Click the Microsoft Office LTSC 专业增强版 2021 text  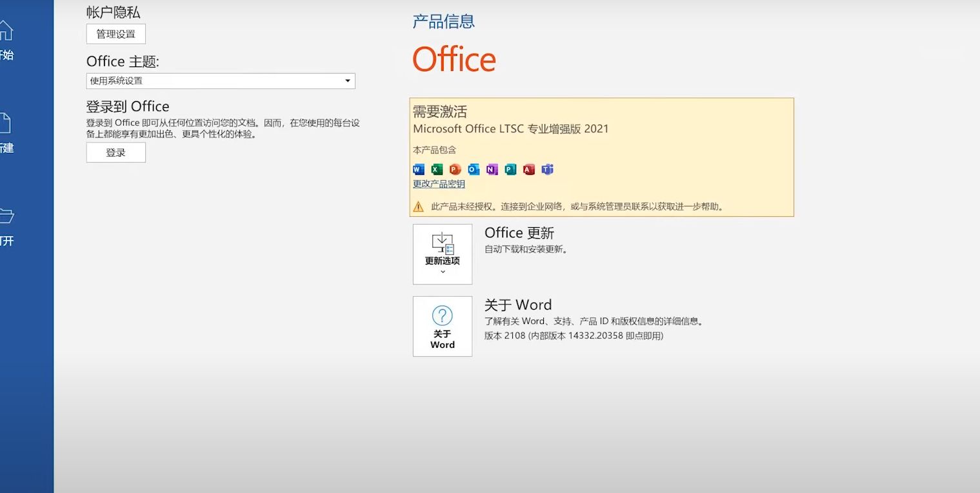(x=511, y=128)
